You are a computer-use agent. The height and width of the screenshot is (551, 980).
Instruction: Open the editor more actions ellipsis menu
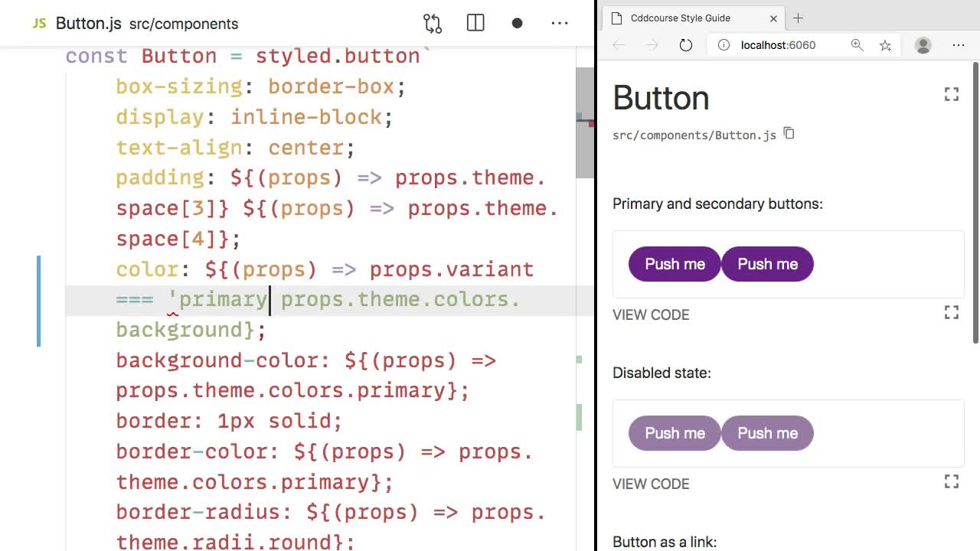click(x=560, y=23)
